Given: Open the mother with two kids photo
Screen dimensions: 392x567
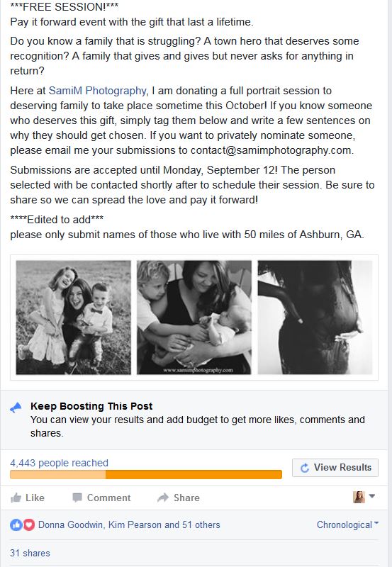Looking at the screenshot, I should (x=74, y=318).
